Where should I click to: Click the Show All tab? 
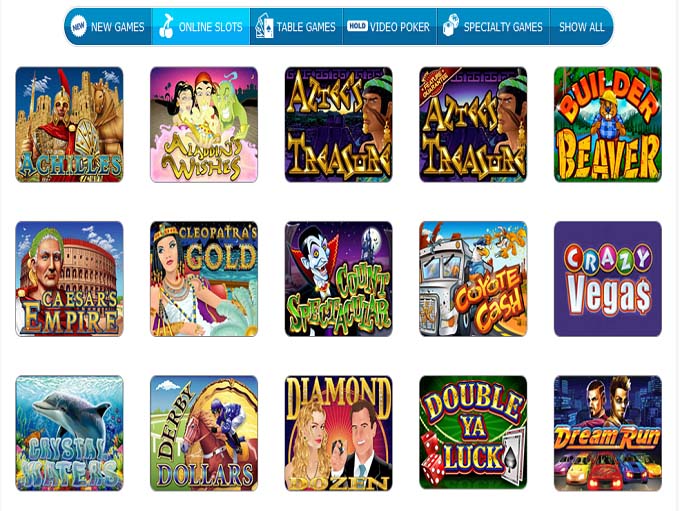pos(581,26)
